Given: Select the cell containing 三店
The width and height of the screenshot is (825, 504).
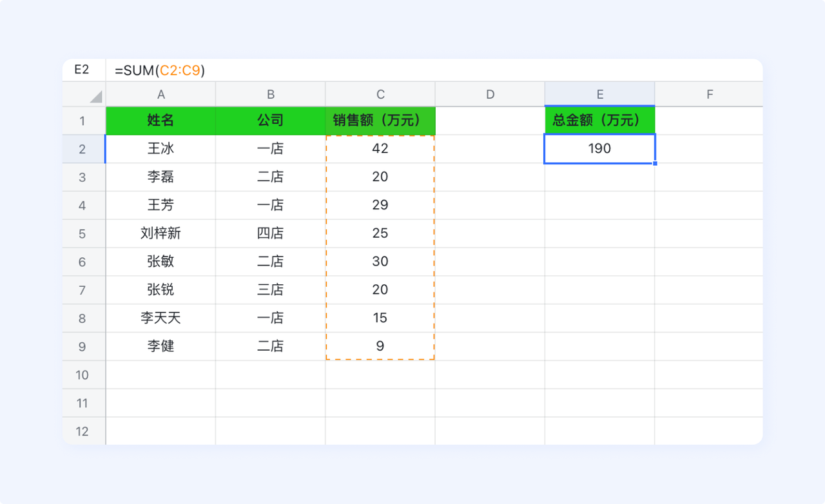Looking at the screenshot, I should [x=270, y=290].
